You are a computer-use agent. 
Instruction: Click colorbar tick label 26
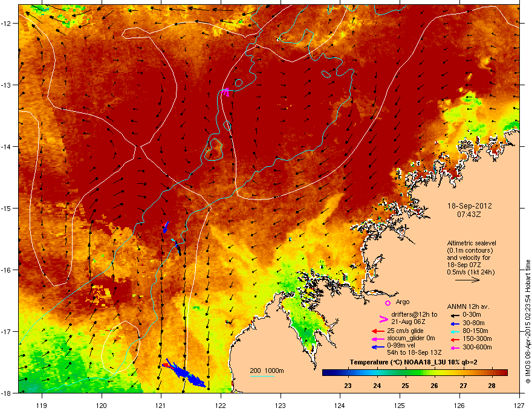(x=434, y=386)
